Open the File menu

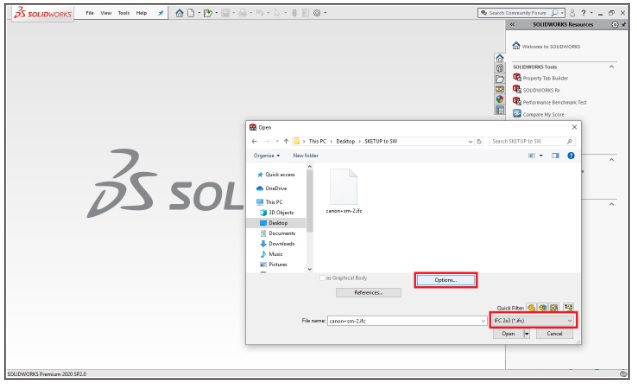coord(89,13)
